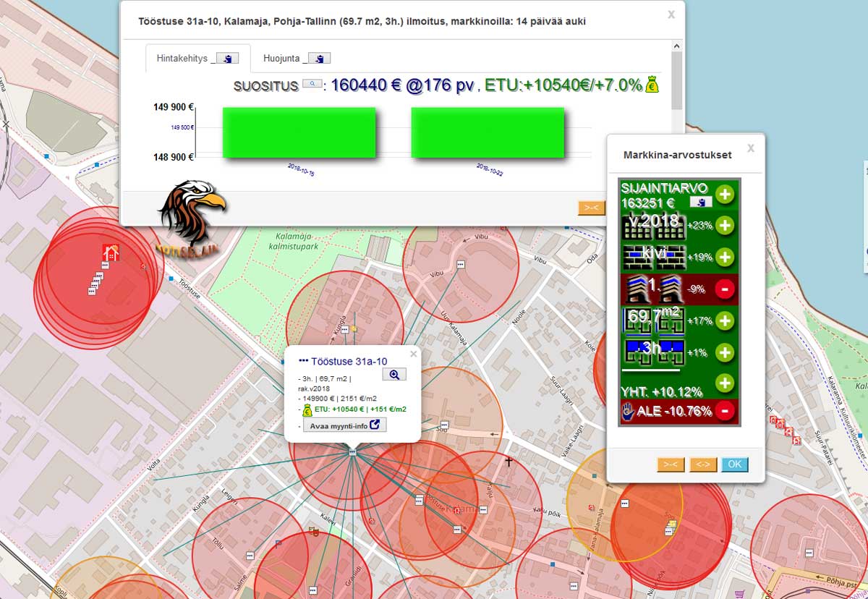Close the Tööstuse 31a-10 price dialog
The width and height of the screenshot is (868, 599).
click(x=671, y=14)
